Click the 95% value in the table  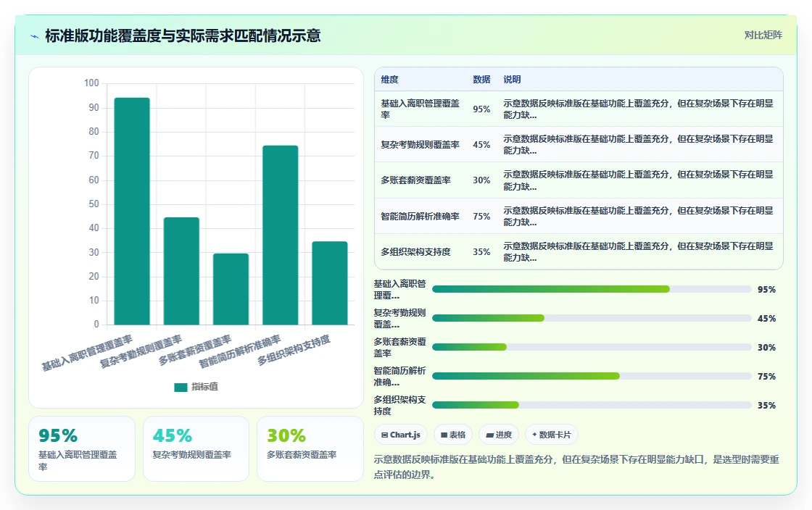481,109
